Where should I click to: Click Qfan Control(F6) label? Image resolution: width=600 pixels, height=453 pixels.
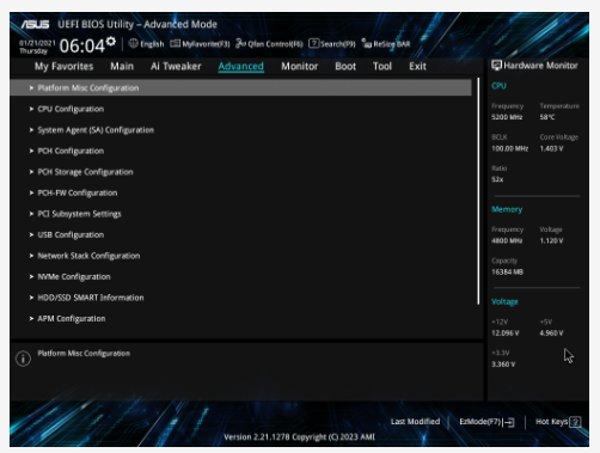(x=275, y=44)
